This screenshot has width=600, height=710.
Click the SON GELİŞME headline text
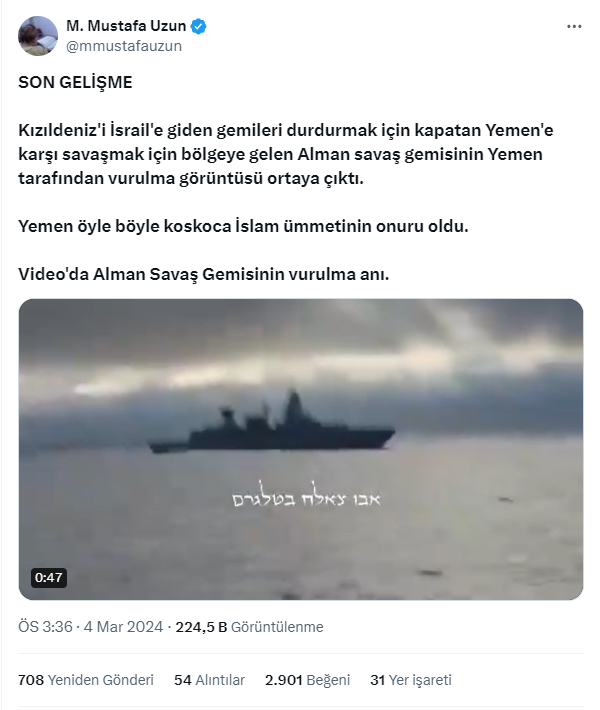click(x=75, y=82)
